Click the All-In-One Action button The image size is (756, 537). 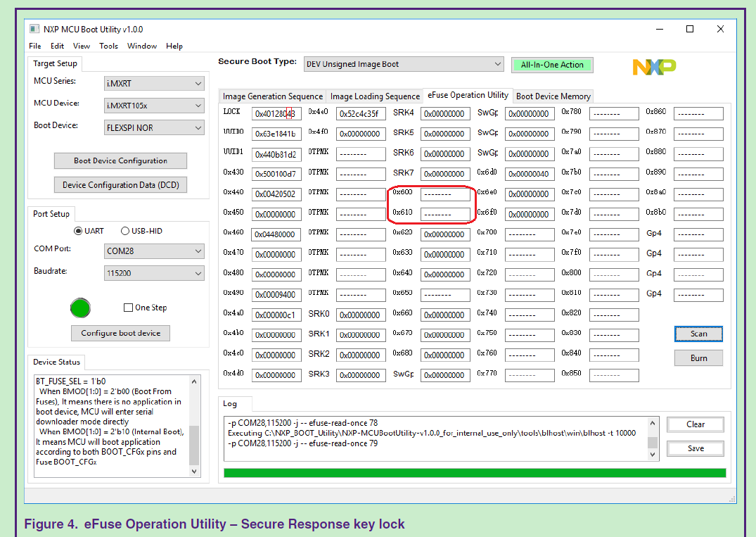(552, 64)
